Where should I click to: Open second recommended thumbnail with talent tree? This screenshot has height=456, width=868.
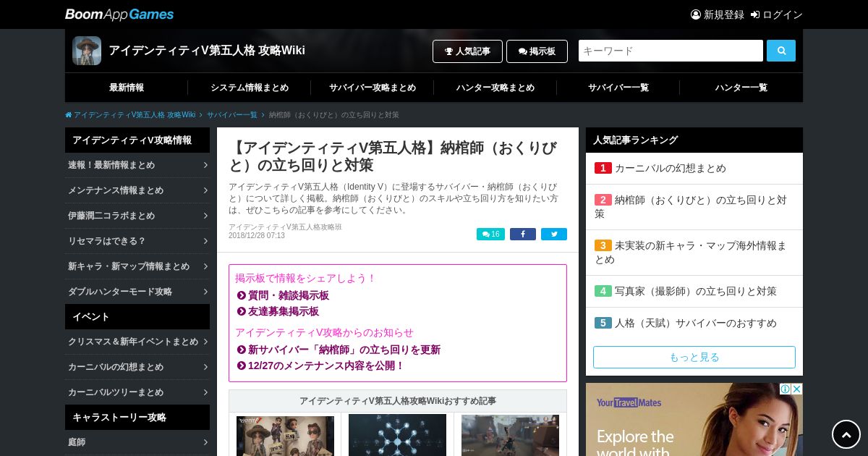pyautogui.click(x=397, y=435)
